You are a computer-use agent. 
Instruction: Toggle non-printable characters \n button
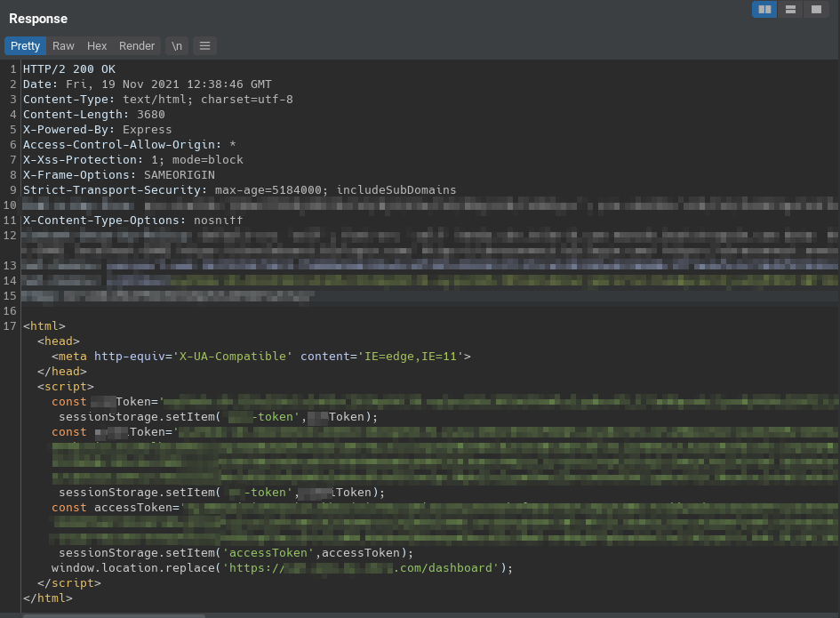(x=177, y=46)
